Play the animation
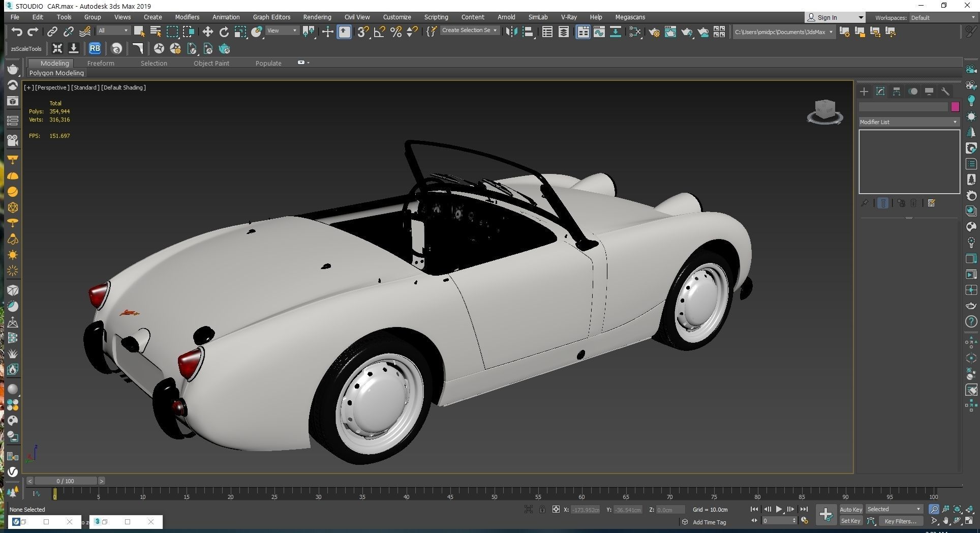980x533 pixels. tap(779, 509)
